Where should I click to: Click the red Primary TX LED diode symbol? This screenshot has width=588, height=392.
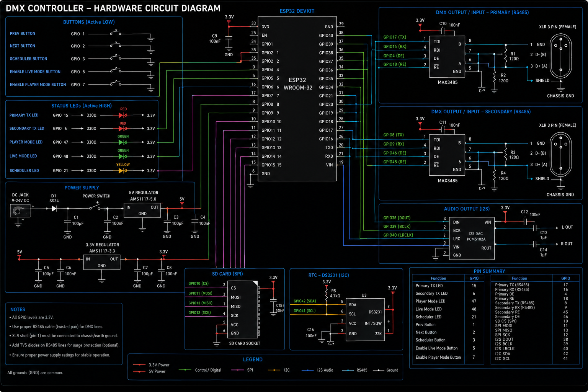[122, 115]
